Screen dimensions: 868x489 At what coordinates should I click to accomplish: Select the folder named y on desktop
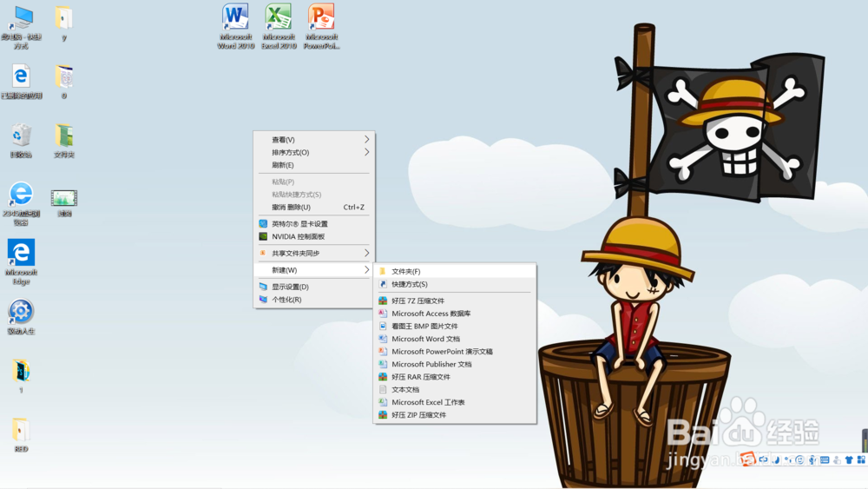pyautogui.click(x=63, y=23)
